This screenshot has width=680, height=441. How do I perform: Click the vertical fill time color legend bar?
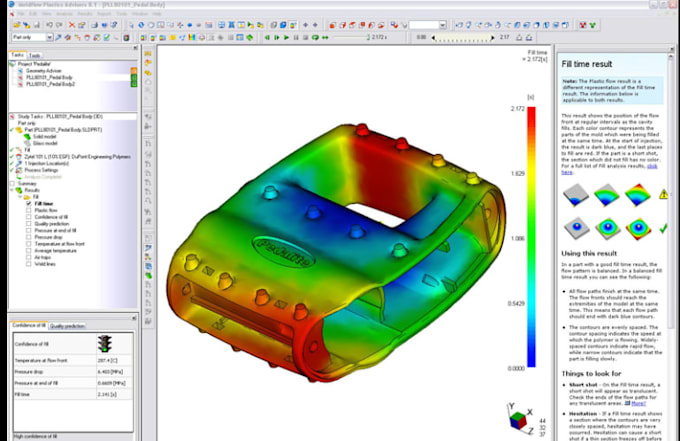531,237
